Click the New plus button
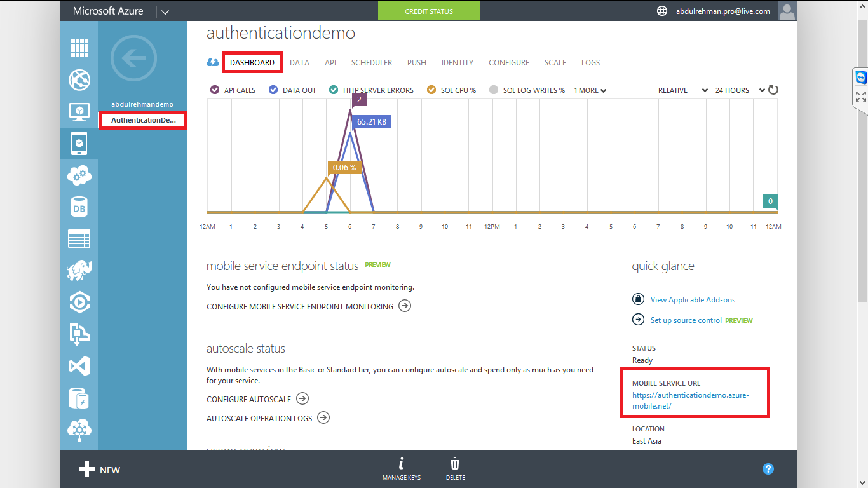 coord(99,470)
